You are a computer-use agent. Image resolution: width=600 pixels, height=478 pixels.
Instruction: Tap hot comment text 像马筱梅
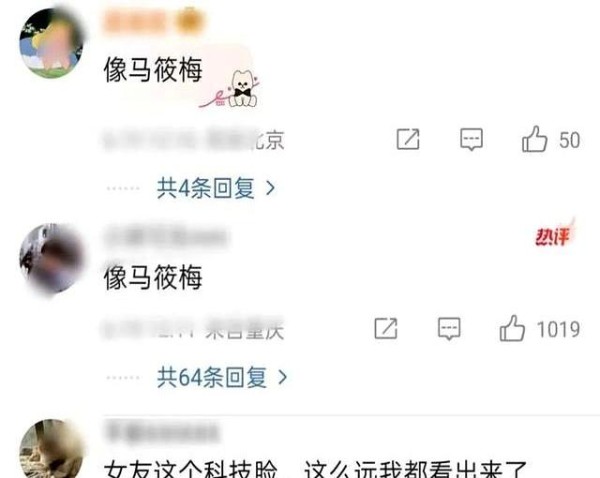tap(153, 277)
